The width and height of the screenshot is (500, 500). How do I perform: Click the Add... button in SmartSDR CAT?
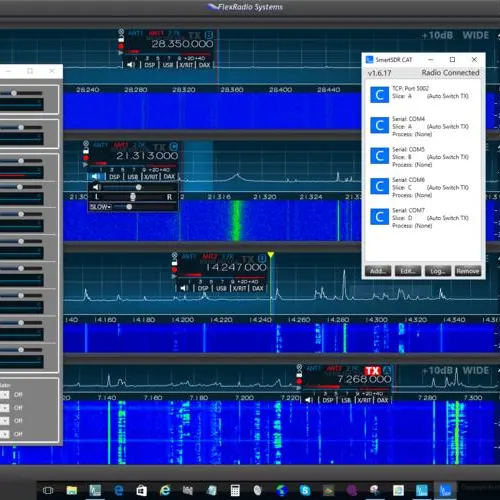(378, 271)
